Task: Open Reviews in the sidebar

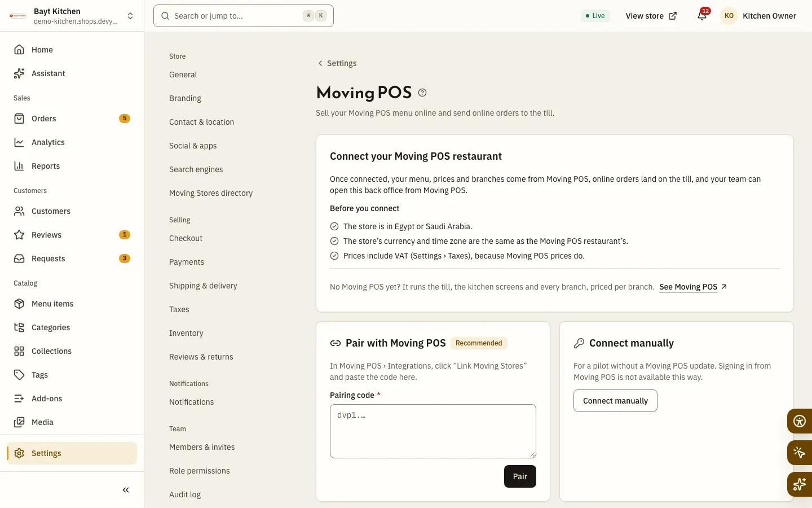Action: (x=72, y=235)
